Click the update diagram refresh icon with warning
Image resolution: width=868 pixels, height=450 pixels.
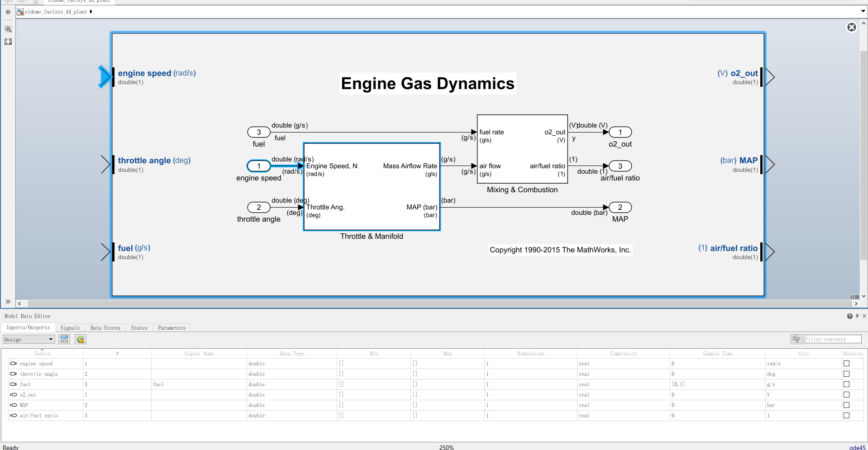click(80, 339)
